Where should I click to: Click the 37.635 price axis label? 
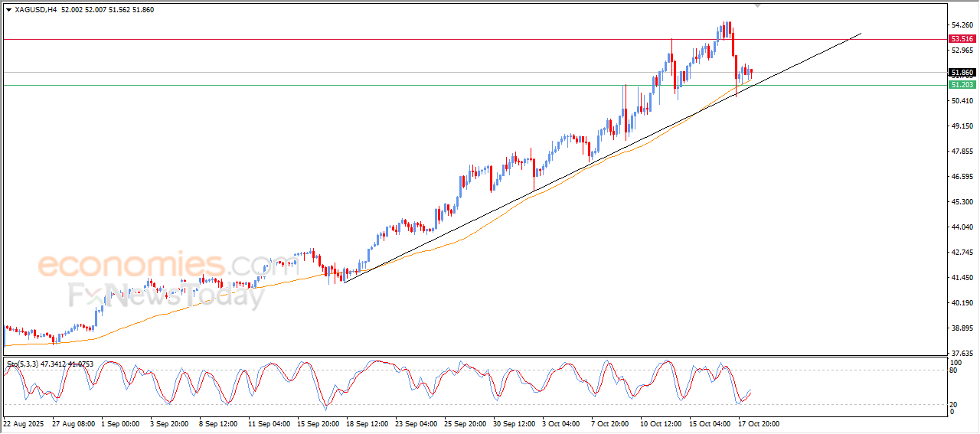pyautogui.click(x=961, y=354)
